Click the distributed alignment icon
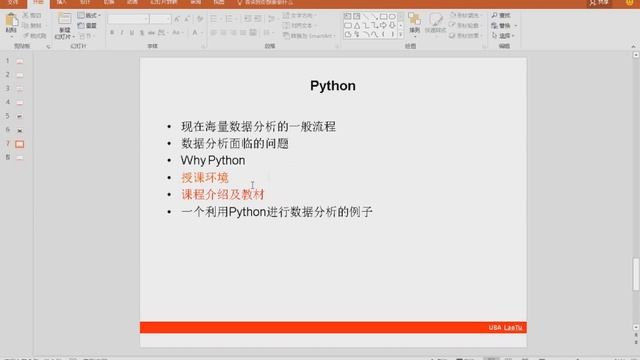The height and width of the screenshot is (360, 640). (x=253, y=32)
